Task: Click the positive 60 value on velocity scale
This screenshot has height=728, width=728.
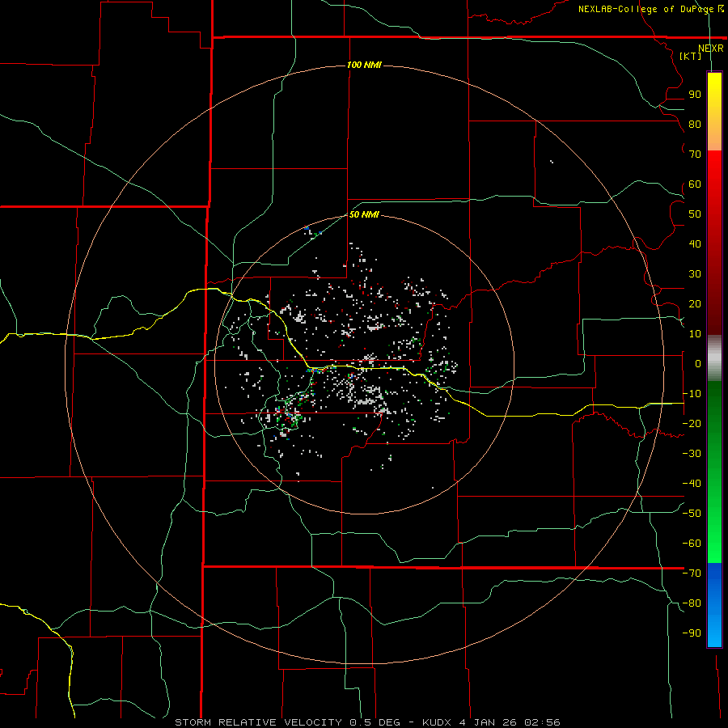Action: point(695,184)
